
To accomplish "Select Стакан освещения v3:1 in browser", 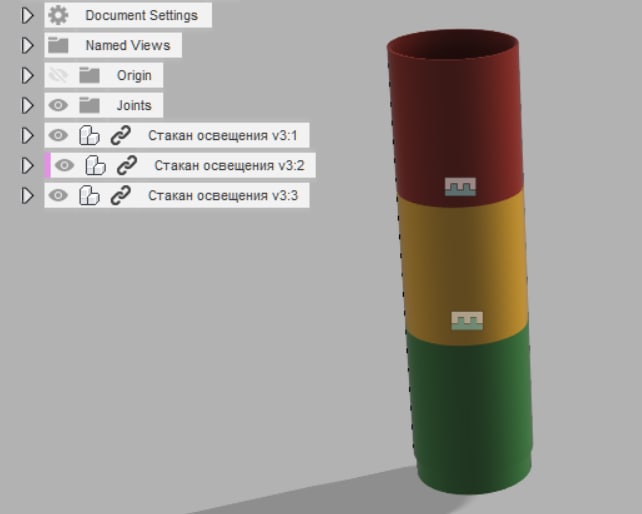I will click(223, 136).
